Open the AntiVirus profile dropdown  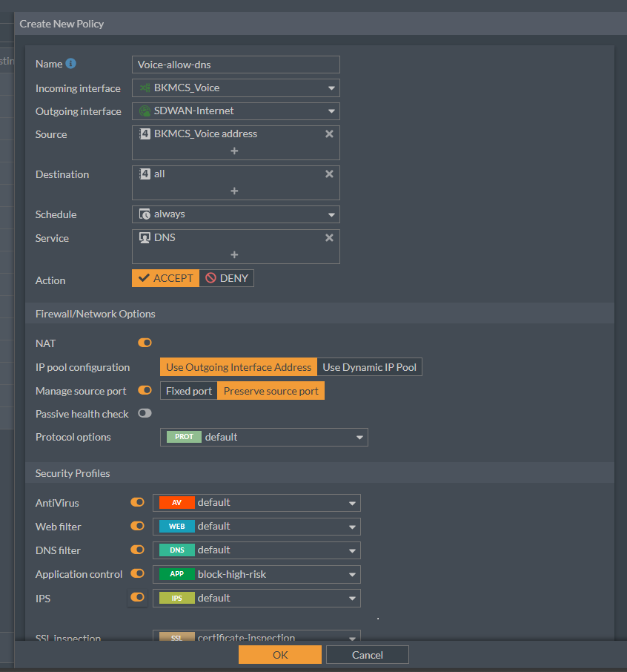(256, 503)
